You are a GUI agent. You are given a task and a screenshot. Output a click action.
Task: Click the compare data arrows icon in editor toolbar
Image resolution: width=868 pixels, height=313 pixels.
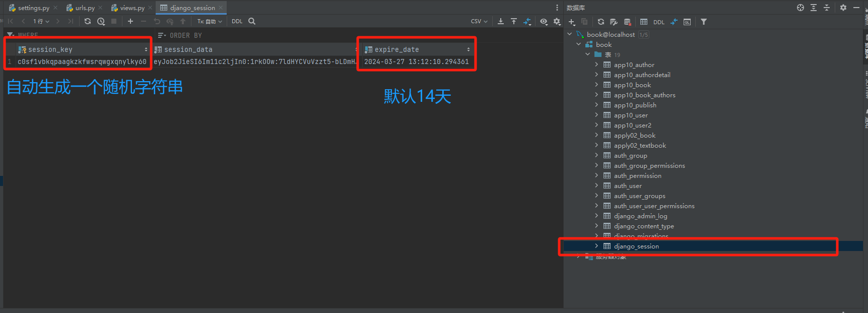(x=527, y=21)
